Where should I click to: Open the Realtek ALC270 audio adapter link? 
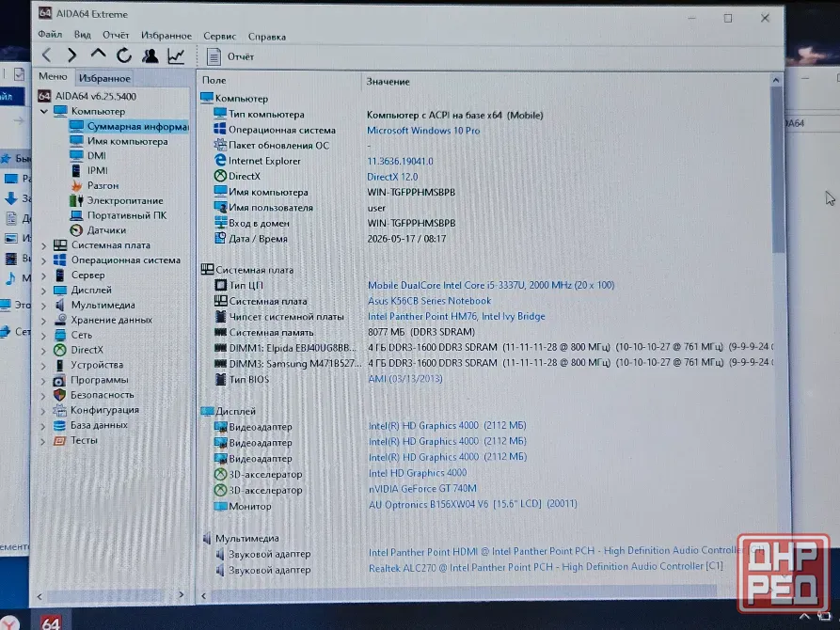[546, 567]
